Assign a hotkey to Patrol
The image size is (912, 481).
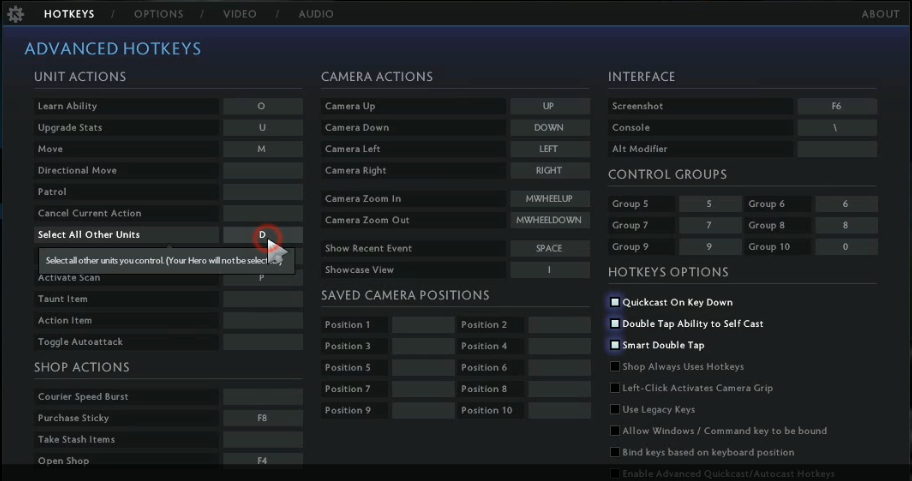click(262, 192)
